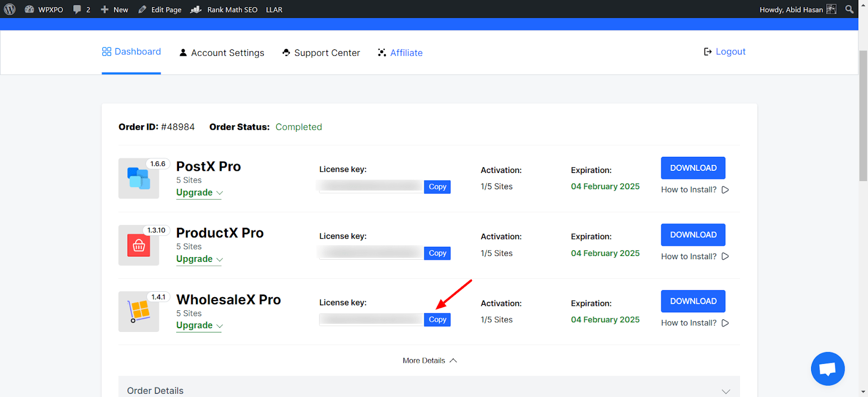Expand the Upgrade dropdown for ProductX Pro
This screenshot has width=868, height=397.
pyautogui.click(x=199, y=259)
